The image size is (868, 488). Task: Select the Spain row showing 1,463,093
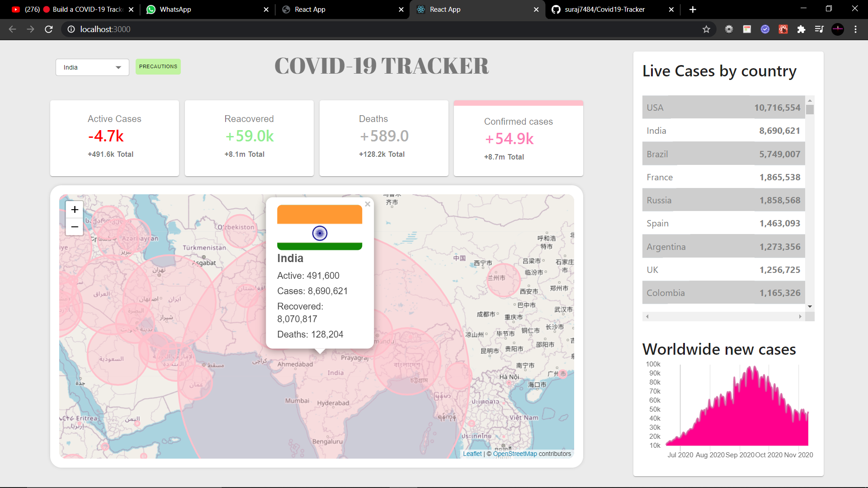click(723, 223)
